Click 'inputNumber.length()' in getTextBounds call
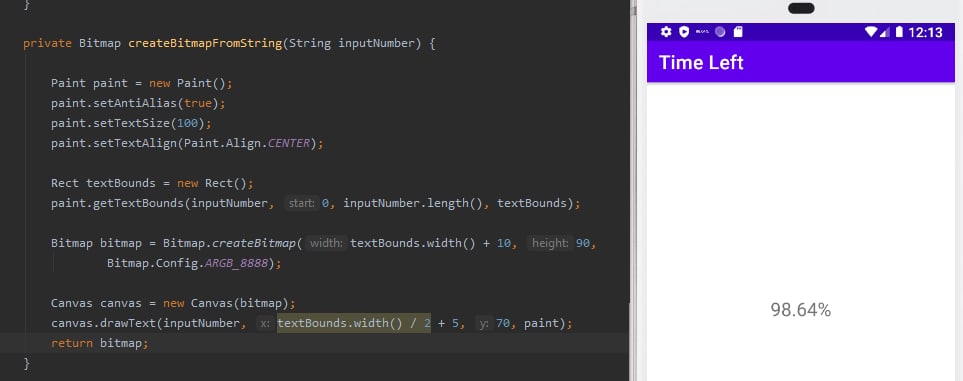The image size is (963, 381). (413, 203)
